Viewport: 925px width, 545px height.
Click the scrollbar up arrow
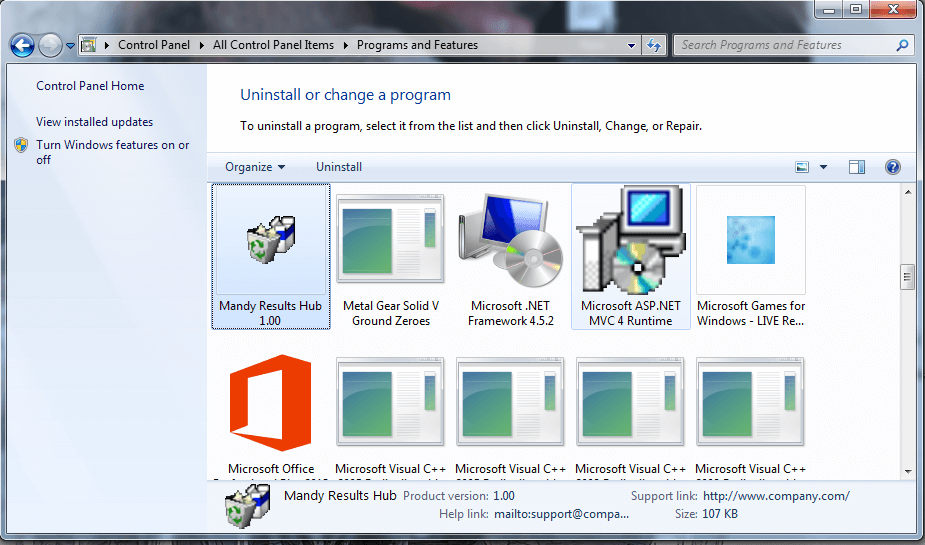(907, 192)
